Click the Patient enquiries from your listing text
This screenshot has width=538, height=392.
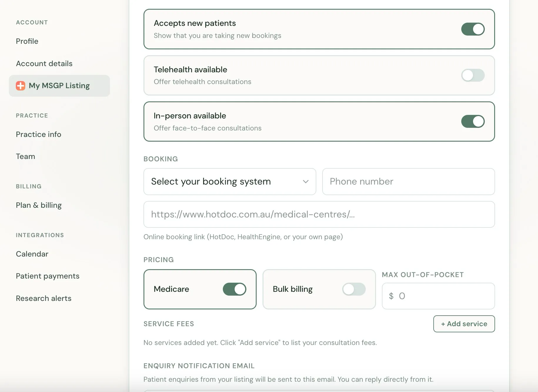[288, 379]
